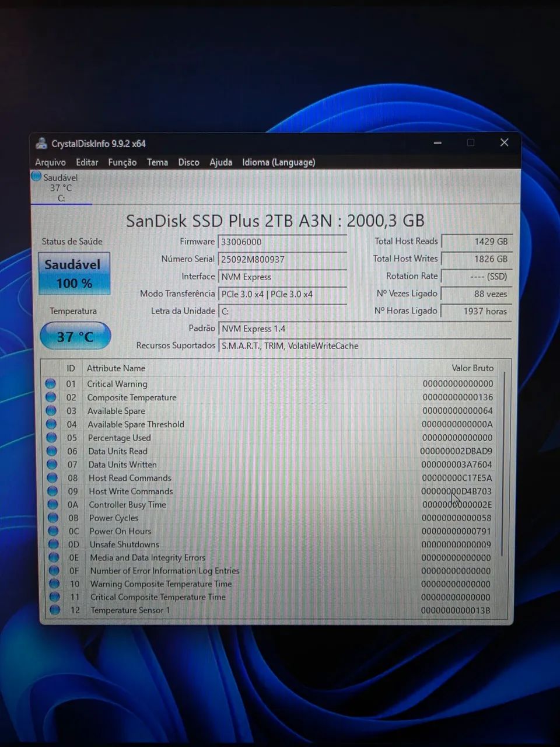Viewport: 560px width, 747px height.
Task: Click status dot of Number of Error Information Log Entries
Action: 54,571
